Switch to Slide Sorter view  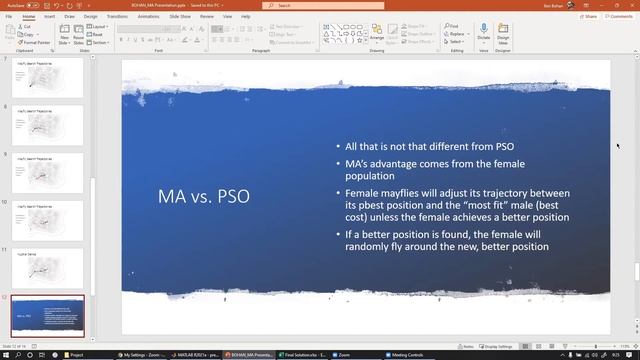[x=538, y=347]
